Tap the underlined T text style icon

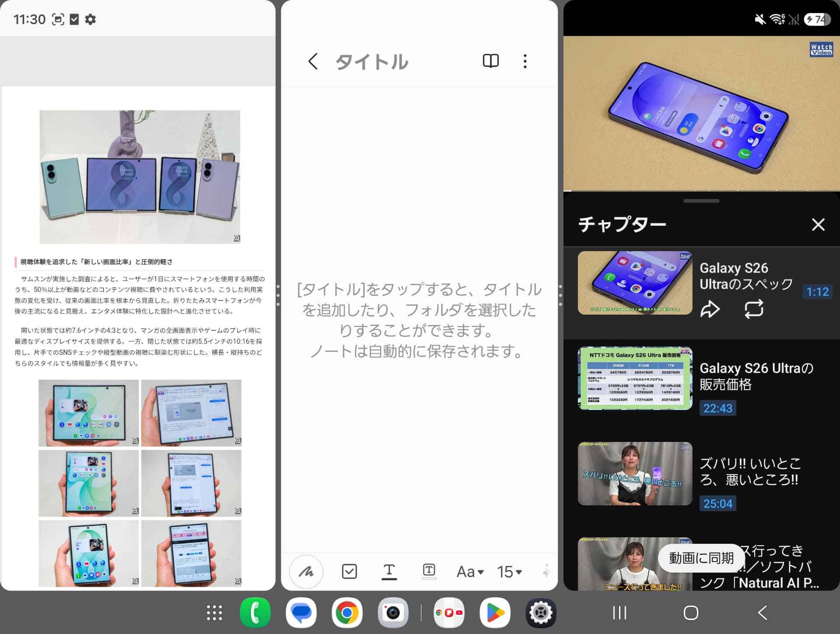389,571
